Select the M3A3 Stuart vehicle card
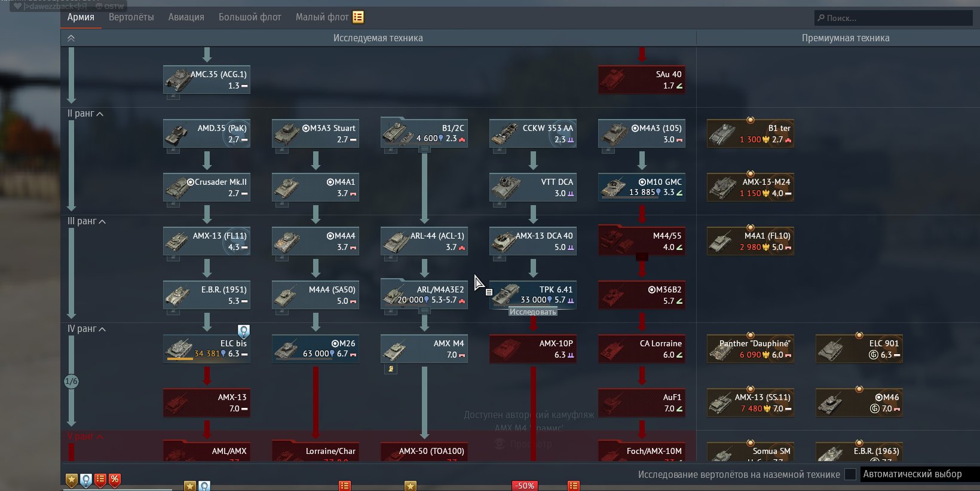The width and height of the screenshot is (980, 491). click(316, 133)
